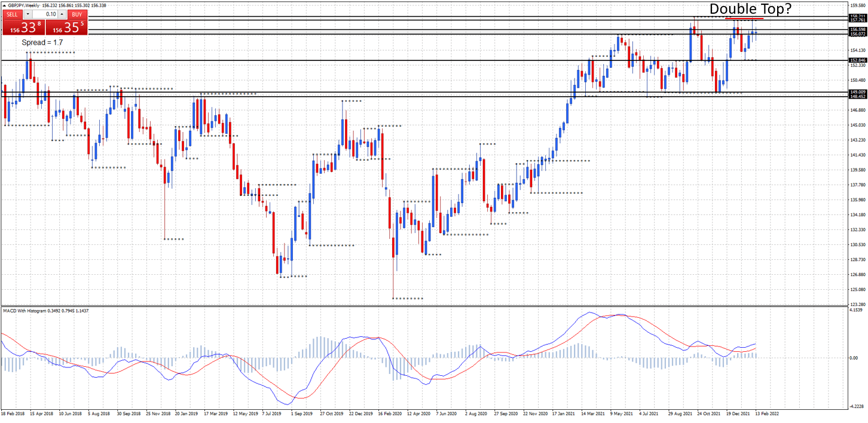Decrease lot volume with the down arrow
The image size is (868, 423).
pyautogui.click(x=29, y=14)
